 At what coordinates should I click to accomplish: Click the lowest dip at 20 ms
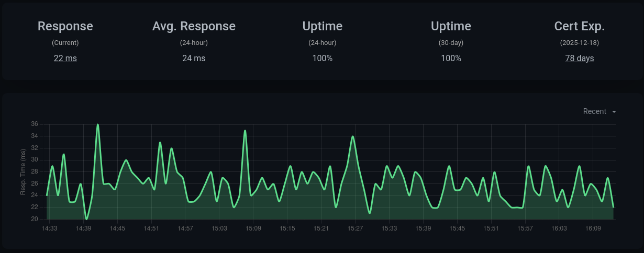tap(86, 218)
